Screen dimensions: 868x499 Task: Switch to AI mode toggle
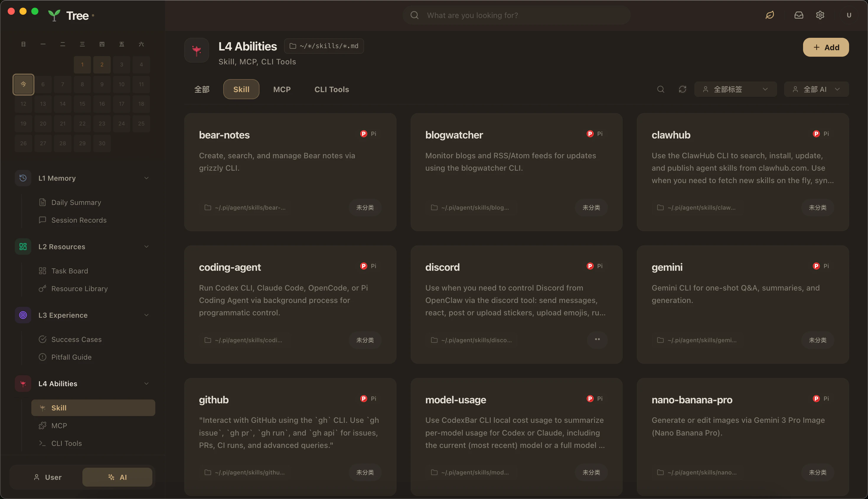[117, 477]
